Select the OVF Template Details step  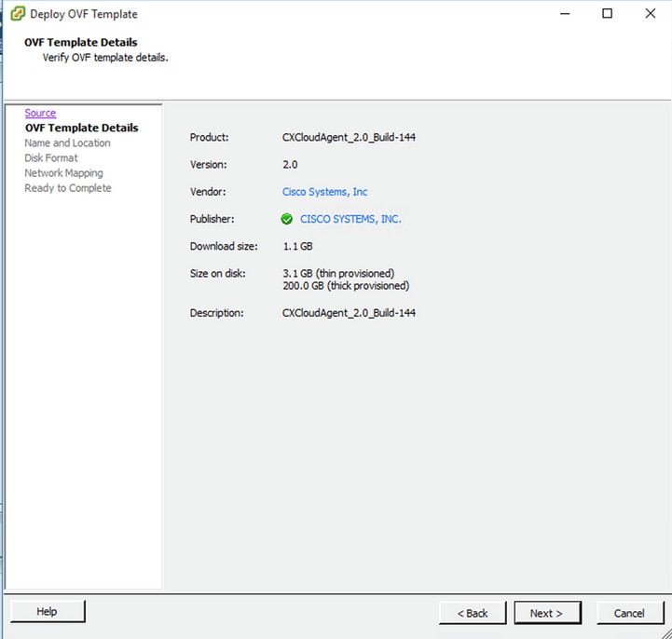(x=82, y=128)
